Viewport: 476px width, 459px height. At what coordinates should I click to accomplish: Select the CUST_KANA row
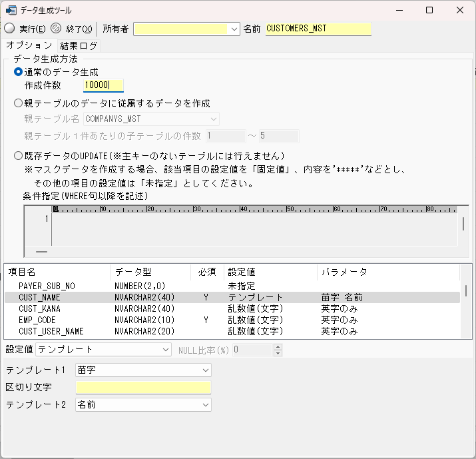coord(232,308)
